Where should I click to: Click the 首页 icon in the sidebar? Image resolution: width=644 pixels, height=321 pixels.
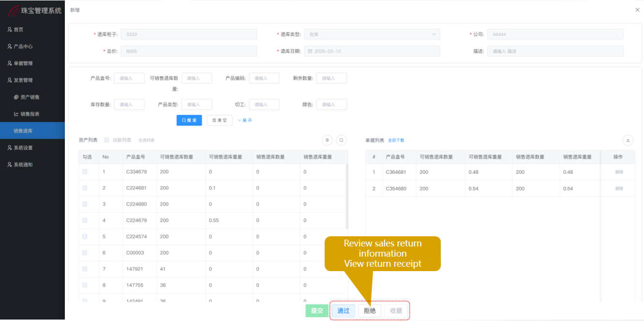pos(10,30)
